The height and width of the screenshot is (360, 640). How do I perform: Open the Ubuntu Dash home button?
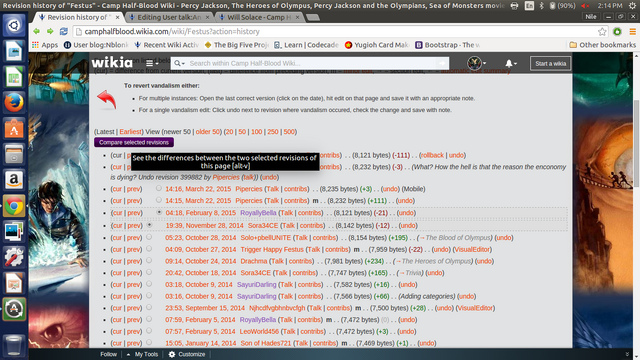click(14, 25)
